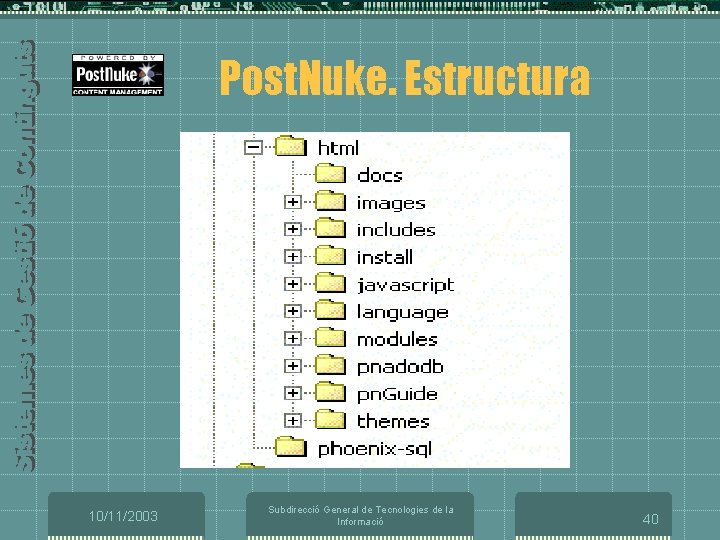Select the install tree label

coord(385,257)
